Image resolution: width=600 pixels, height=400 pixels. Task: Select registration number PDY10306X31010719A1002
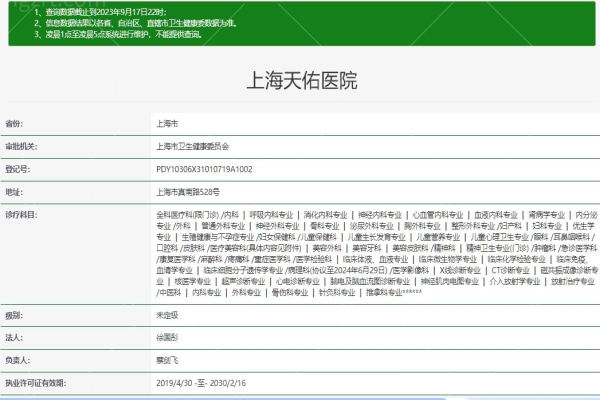(x=204, y=169)
